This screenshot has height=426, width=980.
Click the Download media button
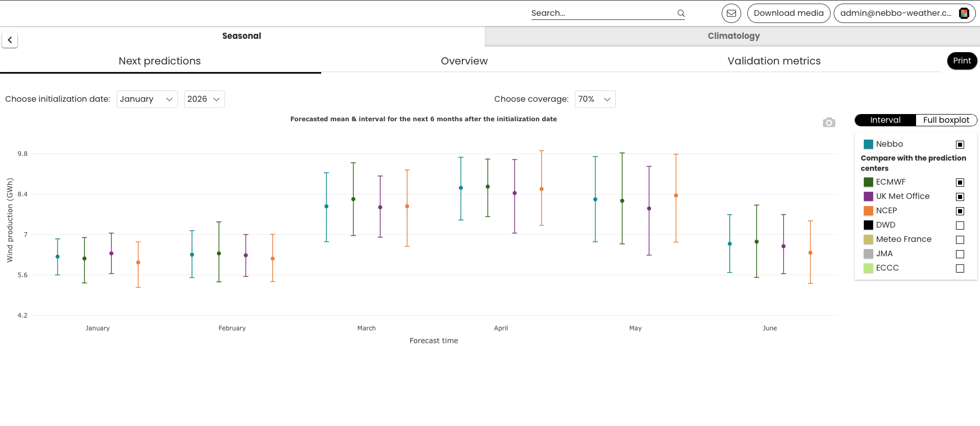789,13
